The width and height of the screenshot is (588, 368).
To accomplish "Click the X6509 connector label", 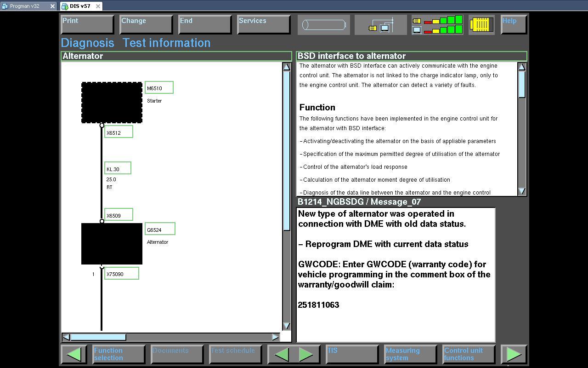I will (x=119, y=215).
